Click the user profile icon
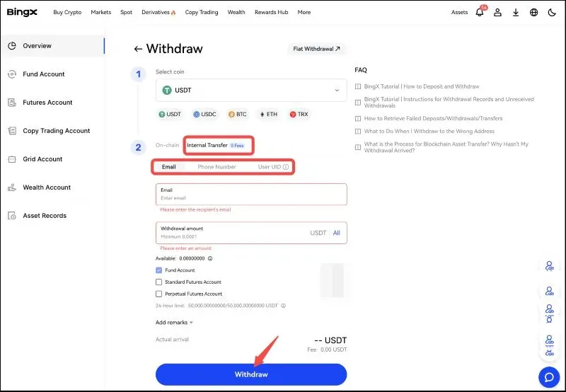 tap(498, 13)
